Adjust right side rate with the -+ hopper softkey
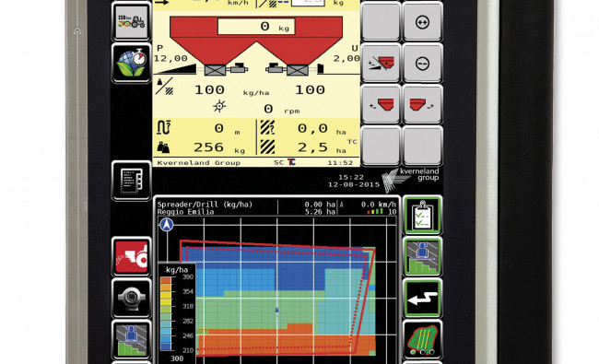This screenshot has width=599, height=364. click(x=422, y=104)
